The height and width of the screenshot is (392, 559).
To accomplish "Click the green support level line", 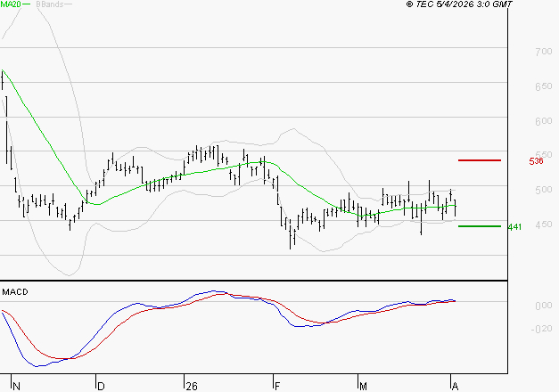I will click(480, 226).
